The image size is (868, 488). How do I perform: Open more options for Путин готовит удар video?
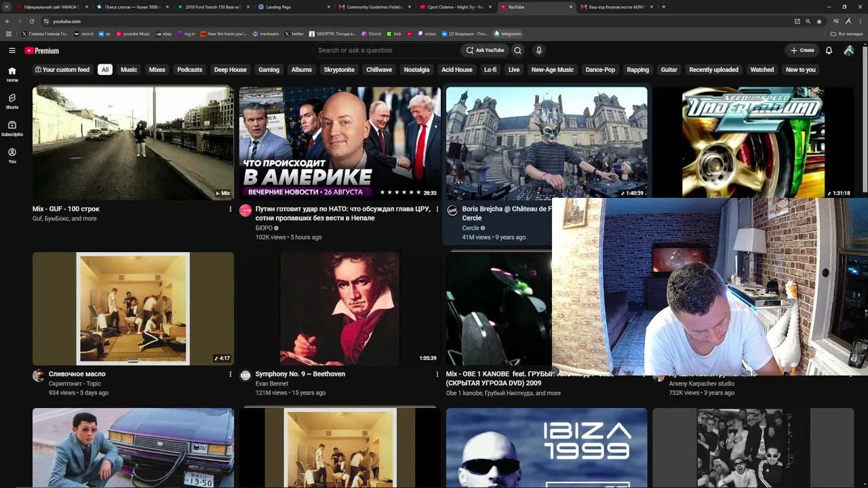[x=437, y=209]
